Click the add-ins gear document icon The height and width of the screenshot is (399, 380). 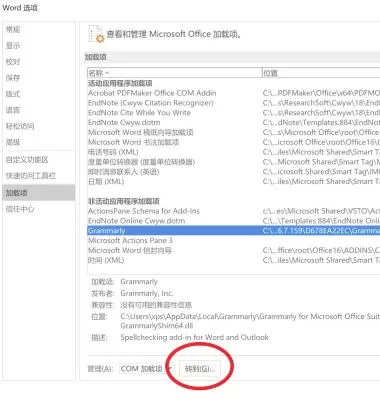(96, 34)
